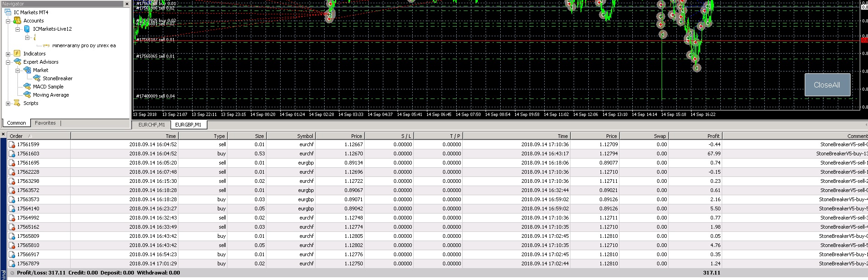This screenshot has height=280, width=868.
Task: Select the Indicators function icon
Action: (17, 54)
